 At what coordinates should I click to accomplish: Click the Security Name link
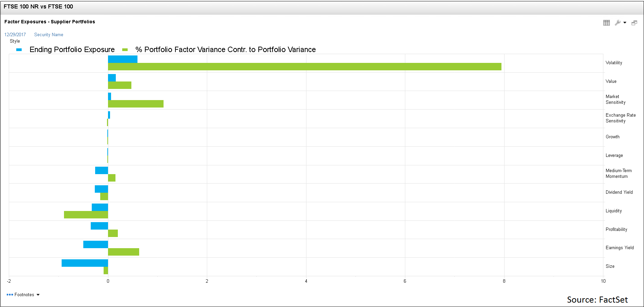click(x=48, y=34)
